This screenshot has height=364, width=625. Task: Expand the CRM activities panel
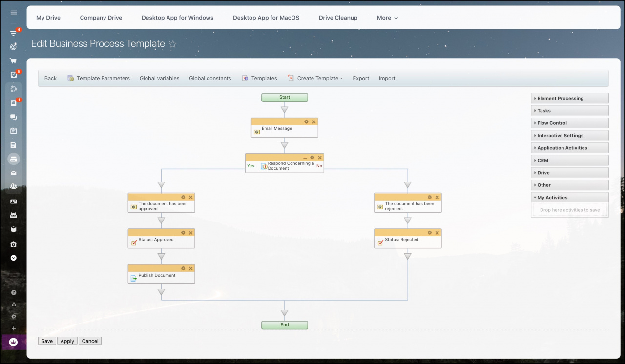570,160
